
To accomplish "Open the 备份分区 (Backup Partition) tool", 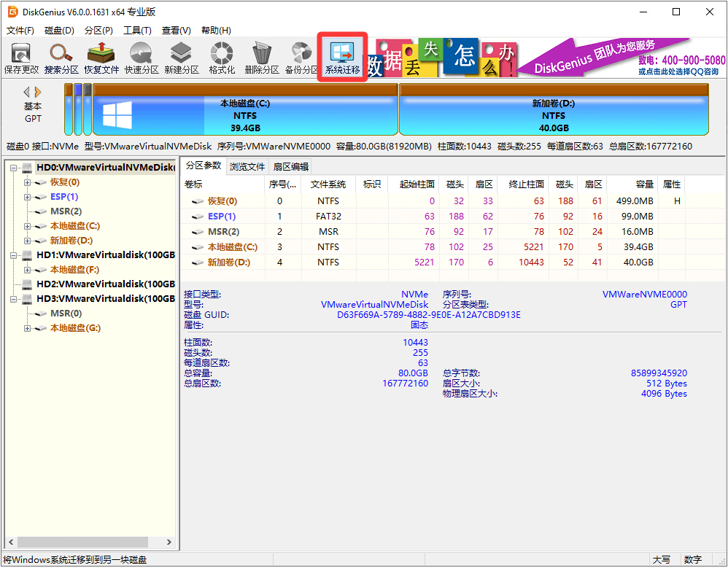I will coord(301,56).
